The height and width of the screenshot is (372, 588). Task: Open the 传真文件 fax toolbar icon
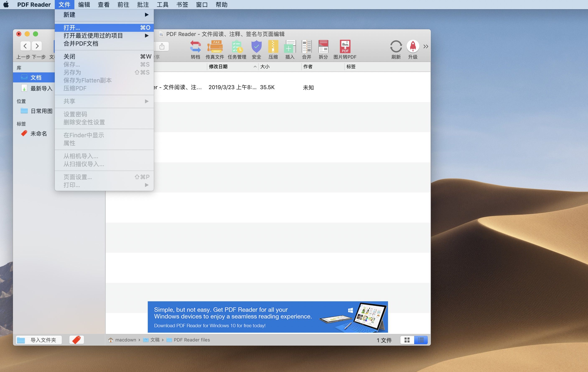(215, 46)
